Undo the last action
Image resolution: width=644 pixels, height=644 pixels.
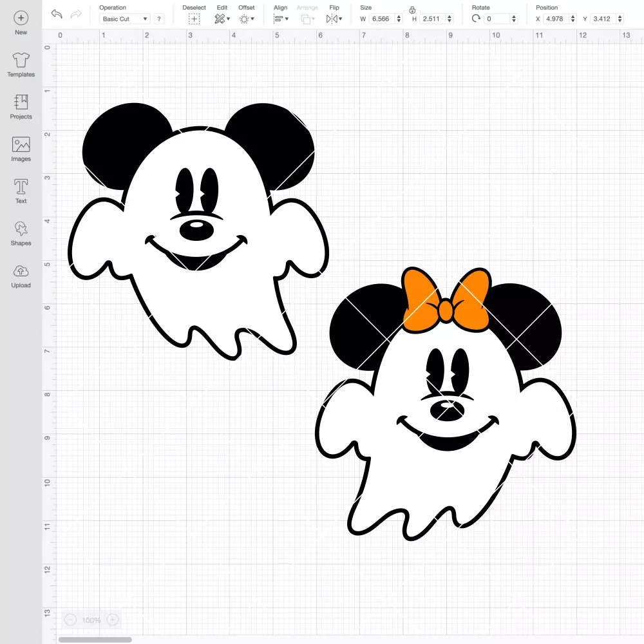[57, 14]
